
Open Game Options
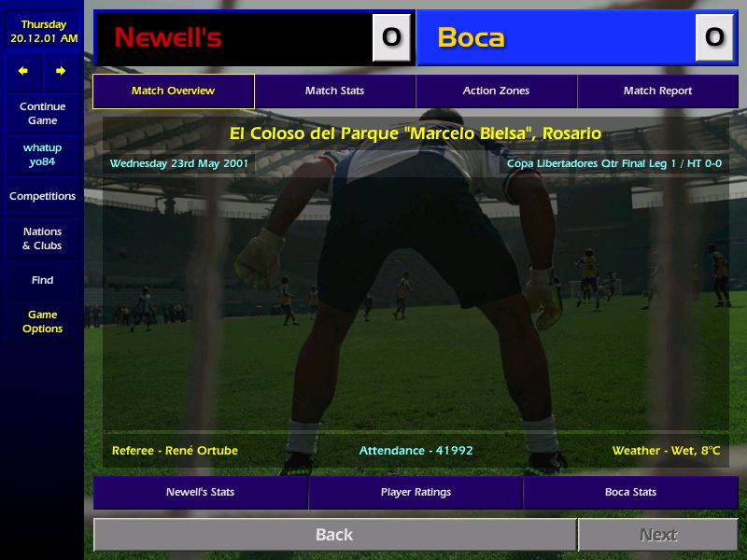click(42, 321)
